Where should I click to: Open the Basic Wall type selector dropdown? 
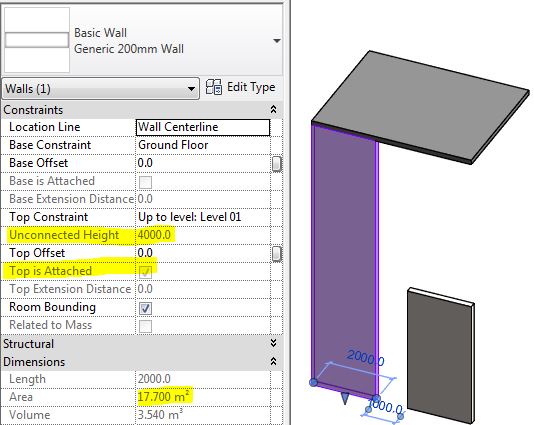277,41
